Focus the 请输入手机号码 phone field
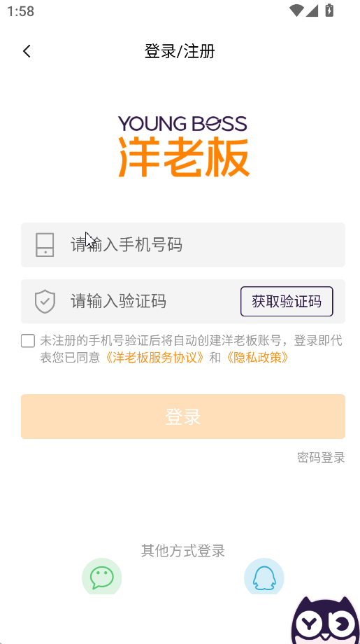This screenshot has height=644, width=360. coord(183,245)
